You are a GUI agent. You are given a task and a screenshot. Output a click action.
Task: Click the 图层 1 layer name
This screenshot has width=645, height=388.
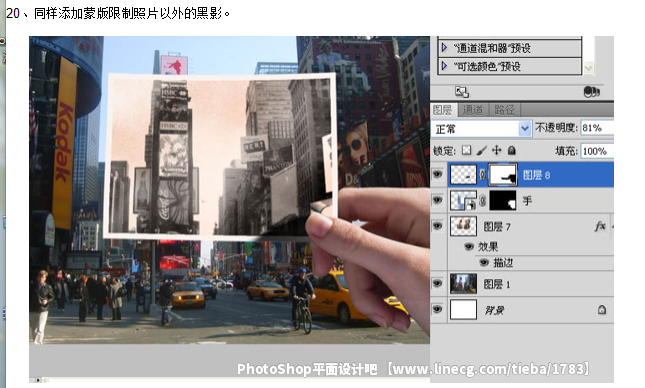[497, 284]
